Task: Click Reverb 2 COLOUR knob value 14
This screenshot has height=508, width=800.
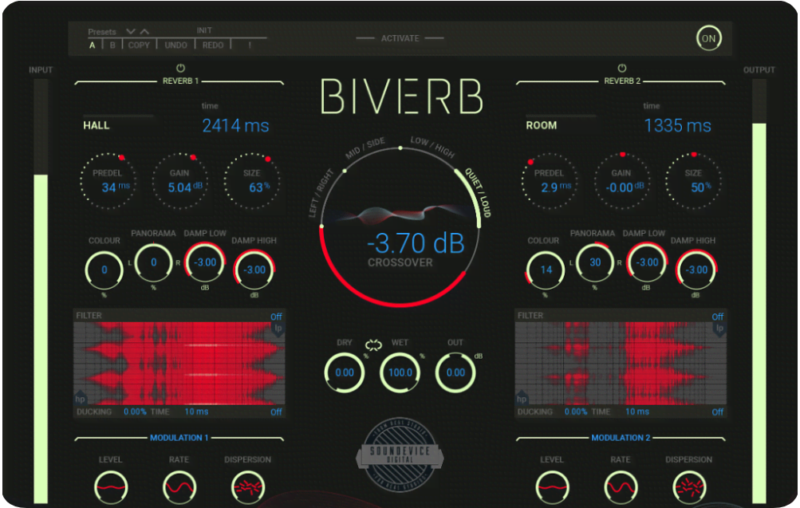Action: click(x=546, y=270)
